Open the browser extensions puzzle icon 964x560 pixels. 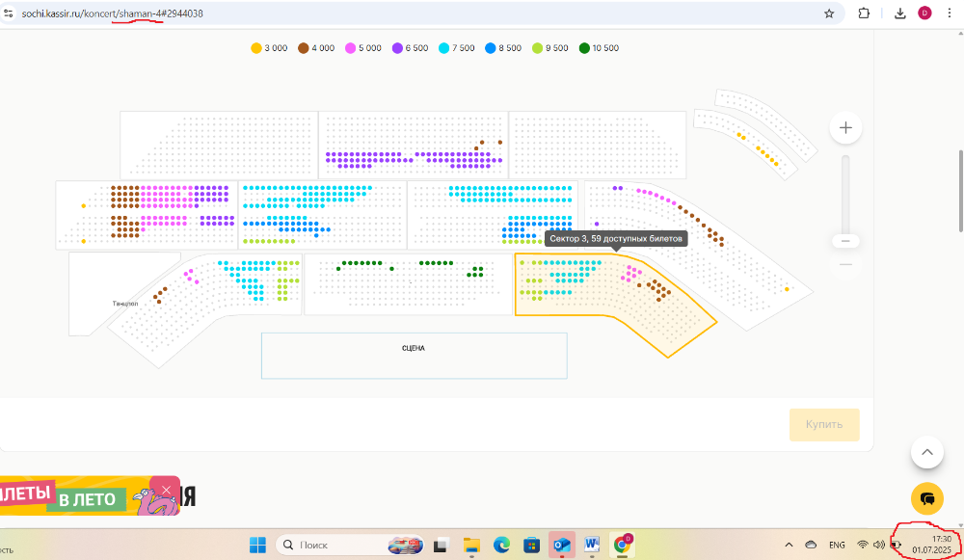click(864, 13)
